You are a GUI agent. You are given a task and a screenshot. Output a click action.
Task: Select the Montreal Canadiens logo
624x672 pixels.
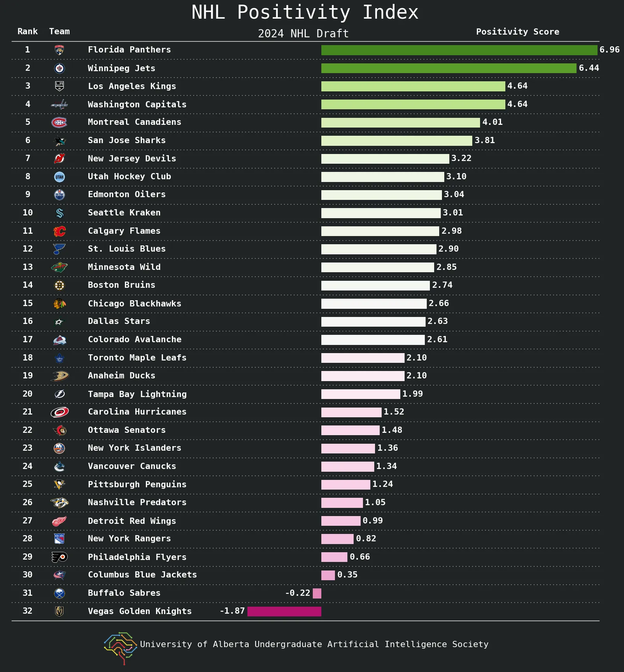(59, 122)
